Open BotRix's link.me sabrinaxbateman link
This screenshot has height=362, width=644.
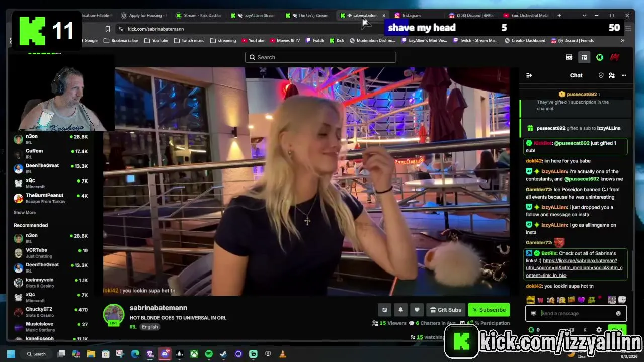pos(574,268)
